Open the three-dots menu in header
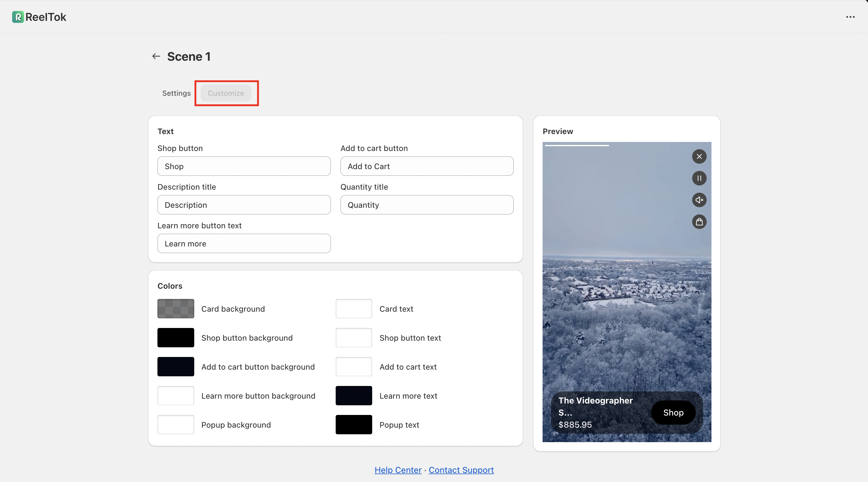The image size is (868, 482). click(x=850, y=17)
